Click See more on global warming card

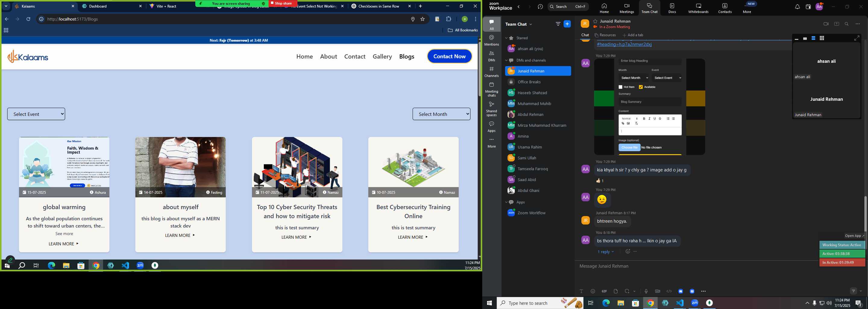(64, 234)
